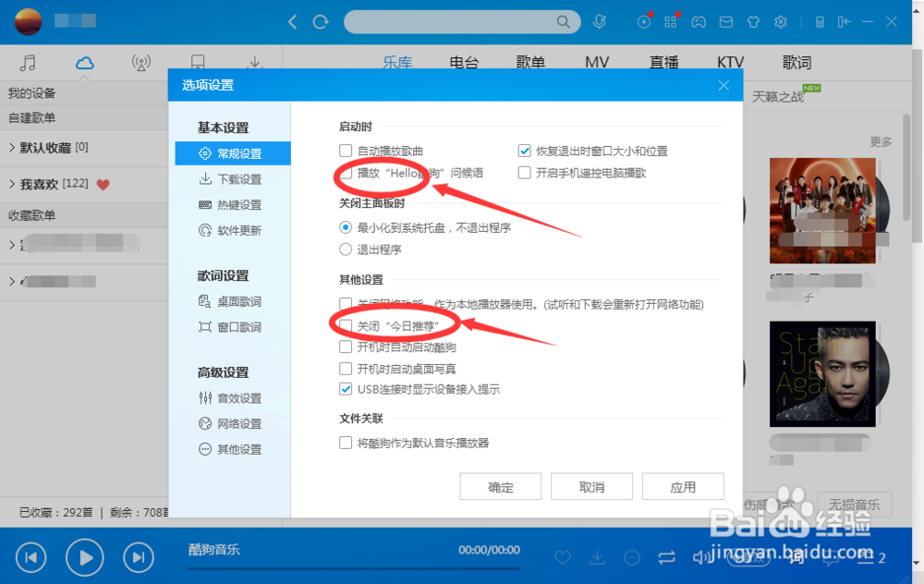Uncheck 恢复退出时窗口大小和位置

525,151
